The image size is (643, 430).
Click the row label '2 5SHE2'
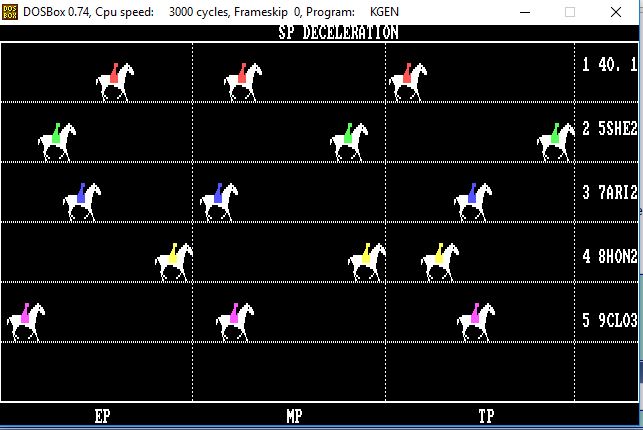pos(610,129)
